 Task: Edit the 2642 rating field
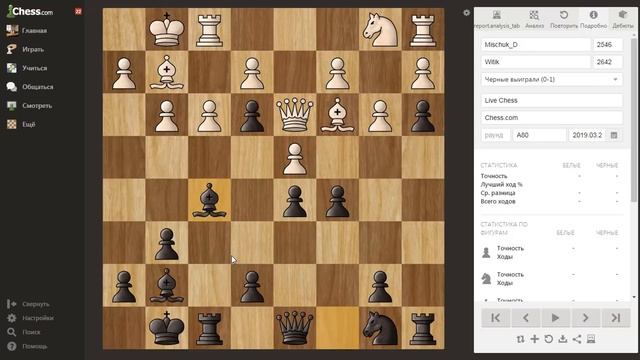click(x=608, y=62)
